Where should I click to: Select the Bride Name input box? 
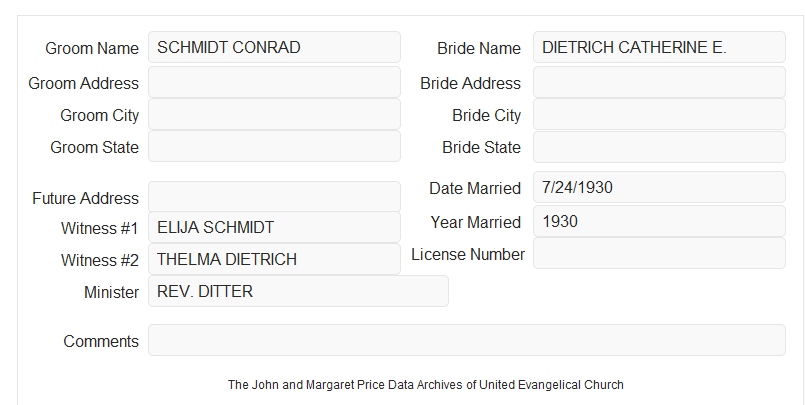(x=659, y=47)
